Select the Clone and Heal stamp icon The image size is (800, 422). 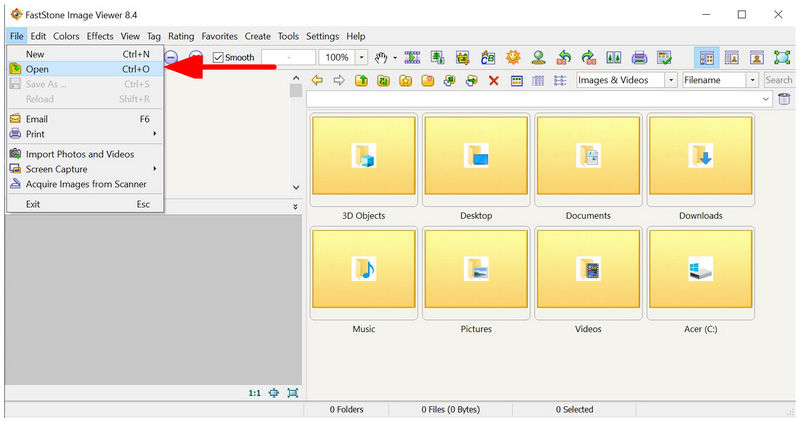(x=538, y=57)
